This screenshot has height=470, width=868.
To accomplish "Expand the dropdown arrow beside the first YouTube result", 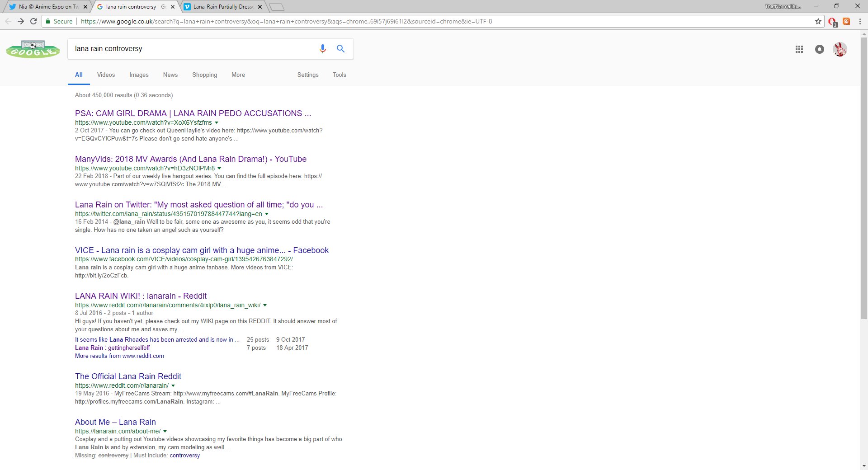I will point(217,122).
